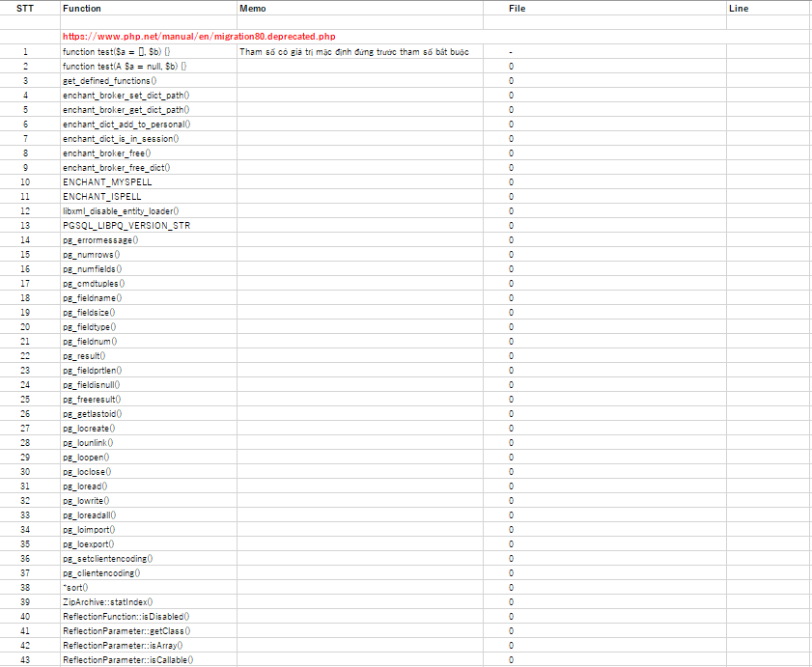Select the ReflectionParameter::isCallable() cell
The height and width of the screenshot is (667, 812).
127,659
